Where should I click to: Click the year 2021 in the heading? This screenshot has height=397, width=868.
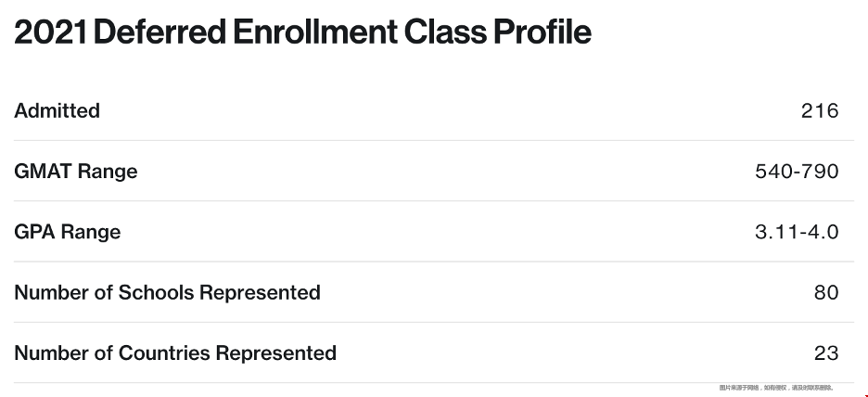[50, 32]
